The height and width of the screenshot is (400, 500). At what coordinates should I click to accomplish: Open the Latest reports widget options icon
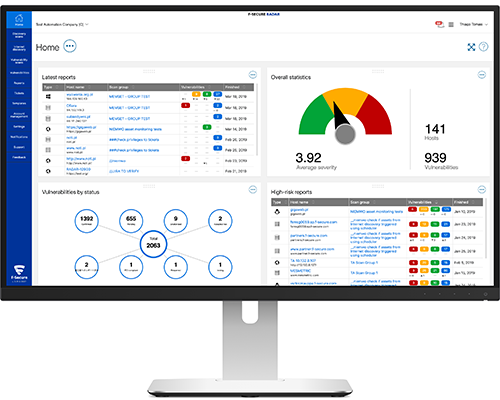click(x=253, y=75)
